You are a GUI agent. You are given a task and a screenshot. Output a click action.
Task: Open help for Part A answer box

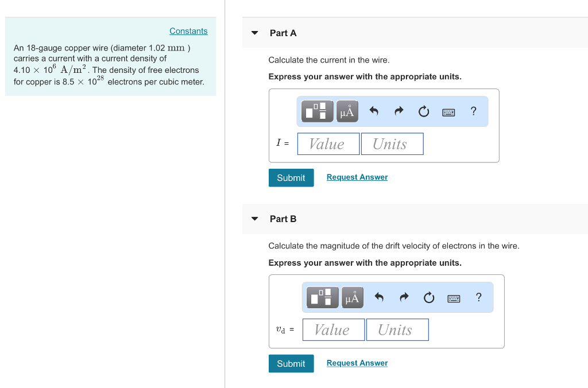point(473,111)
